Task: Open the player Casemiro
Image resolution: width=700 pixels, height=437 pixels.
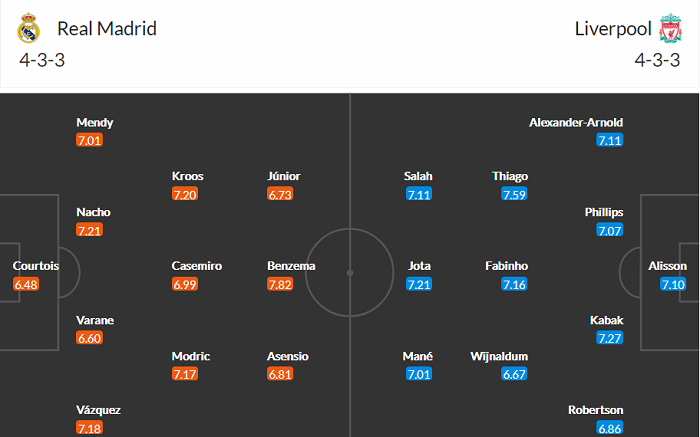Action: coord(197,266)
